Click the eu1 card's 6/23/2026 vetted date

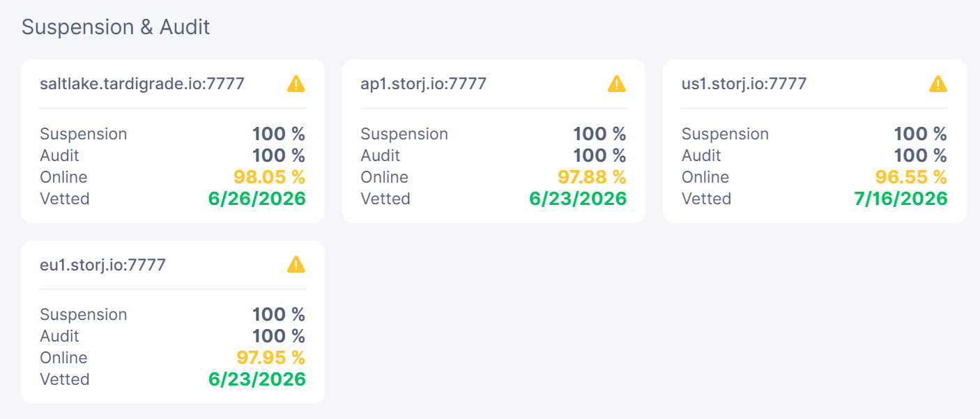click(x=257, y=379)
